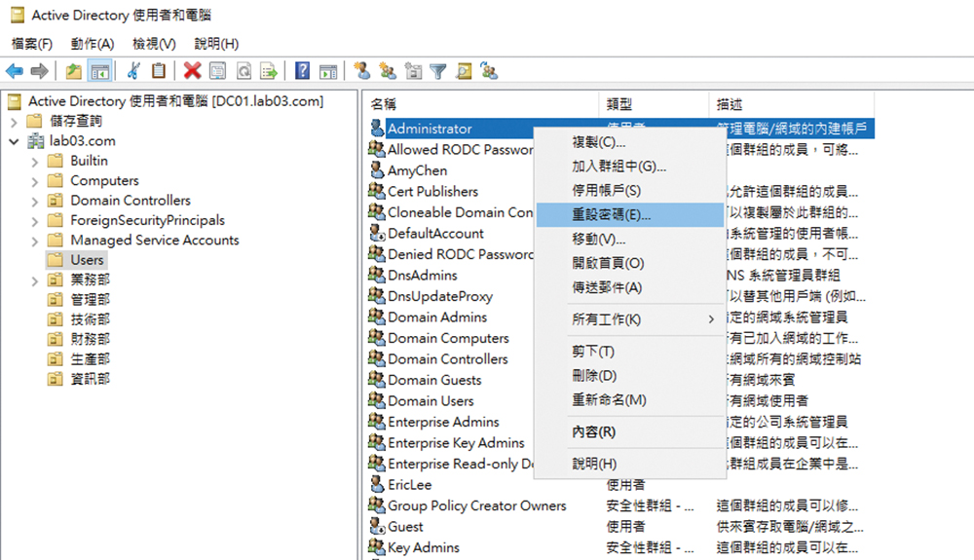The image size is (974, 560).
Task: Choose 傳送郵件(A) in context menu
Action: coord(630,287)
